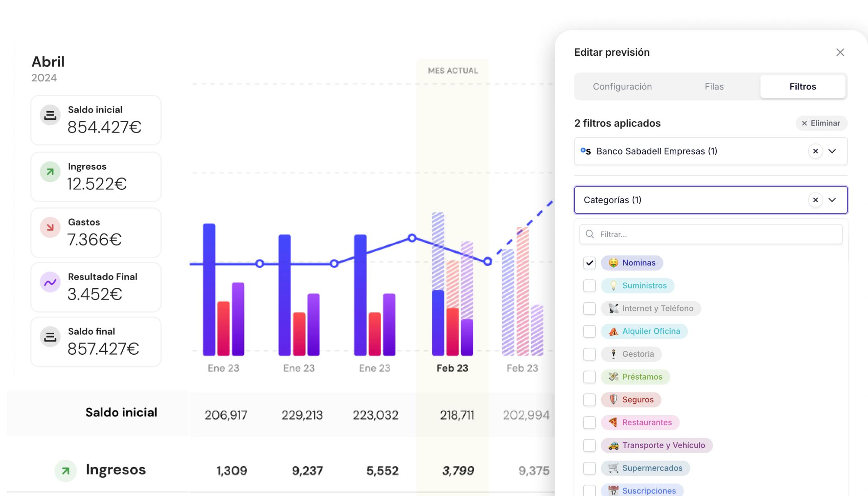Click the Ingresos row arrow icon in the table
The image size is (868, 496).
[x=65, y=471]
